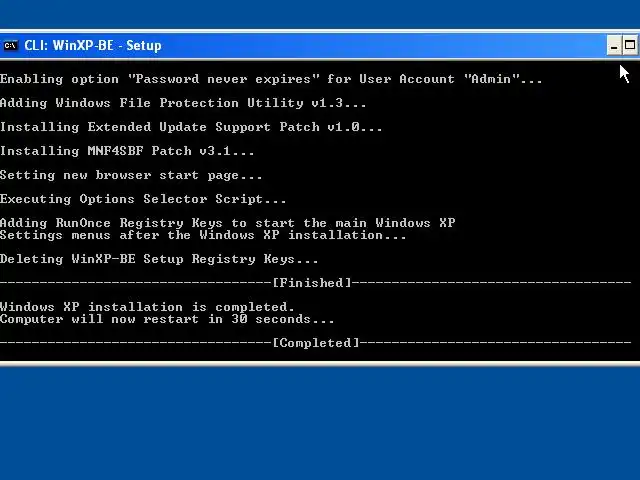Select 'Adding Windows File Protection Utility v1.3...'
640x480 pixels.
[x=183, y=103]
